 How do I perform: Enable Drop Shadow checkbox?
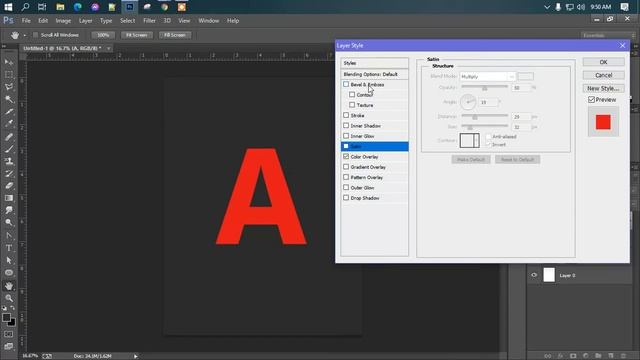point(346,198)
